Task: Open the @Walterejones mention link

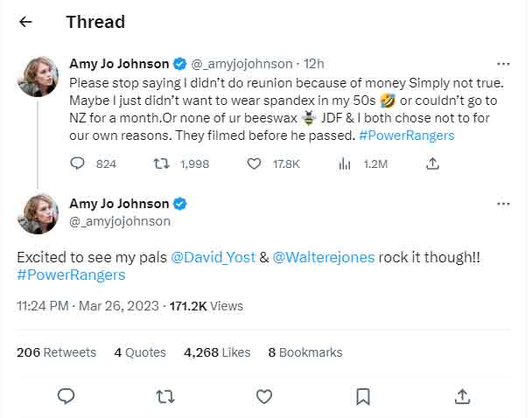Action: pyautogui.click(x=324, y=257)
